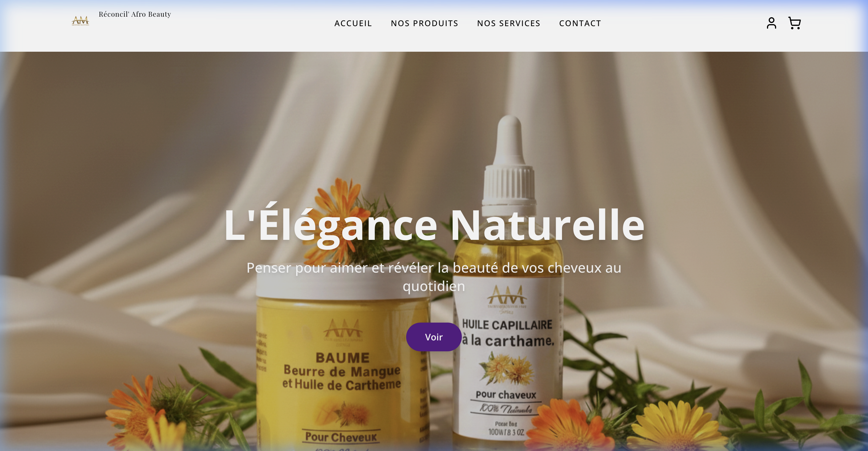The image size is (868, 451).
Task: Go to the ACCUEIL page
Action: tap(353, 23)
